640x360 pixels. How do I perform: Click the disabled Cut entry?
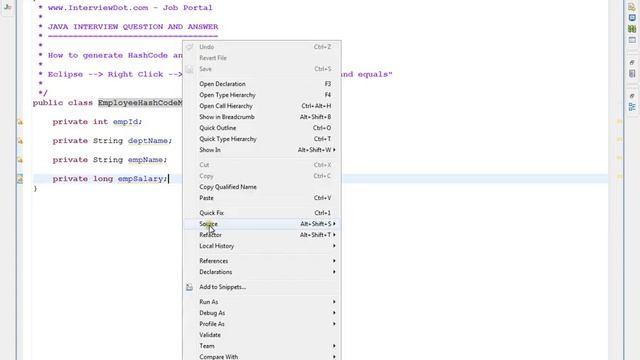pos(262,165)
